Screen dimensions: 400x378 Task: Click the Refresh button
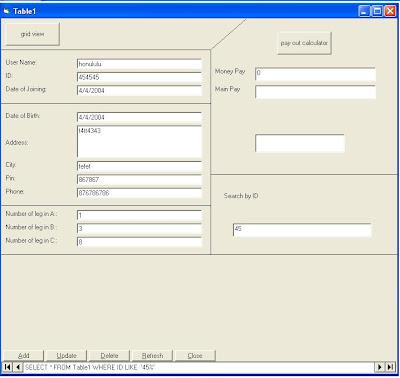pos(152,356)
